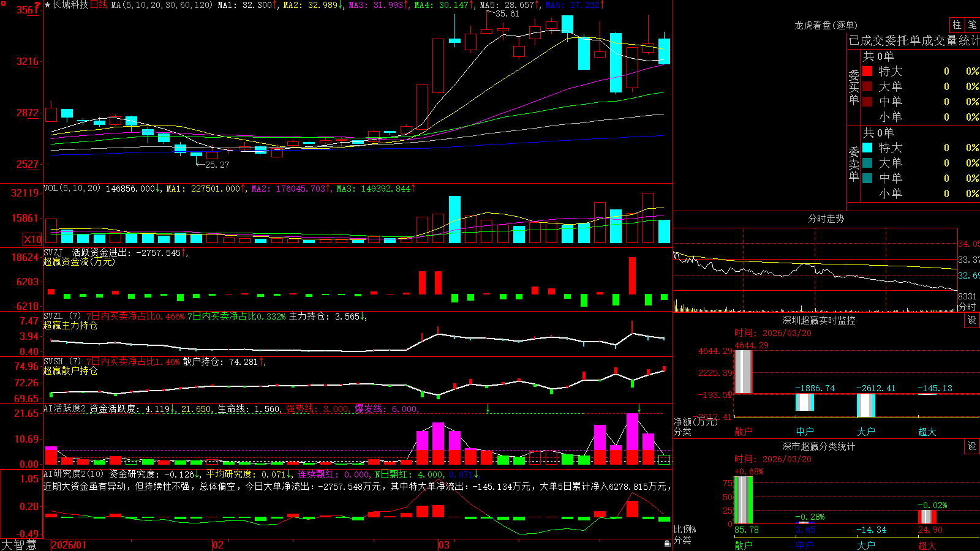980x551 pixels.
Task: Click the AI活跃度2 indicator label
Action: (x=65, y=408)
